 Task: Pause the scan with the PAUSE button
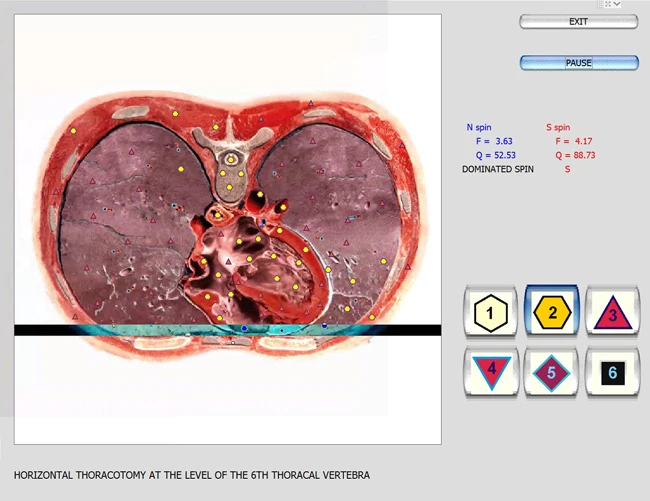579,63
